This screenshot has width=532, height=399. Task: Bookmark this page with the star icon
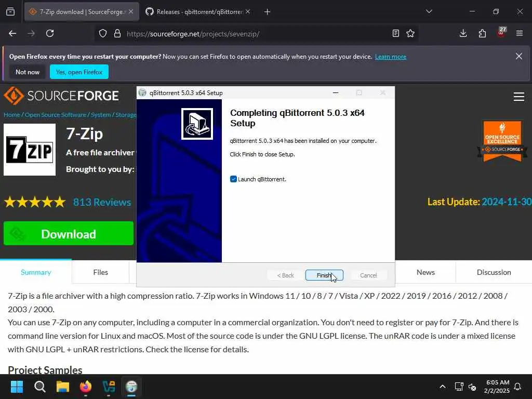(410, 33)
